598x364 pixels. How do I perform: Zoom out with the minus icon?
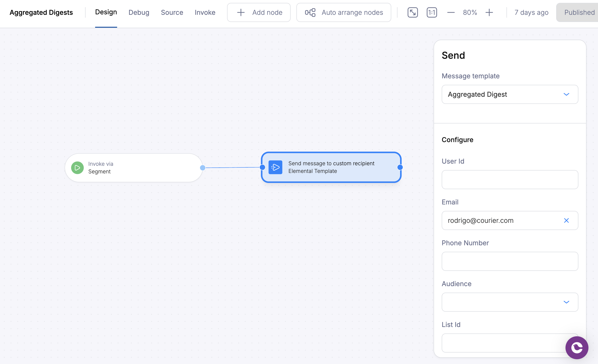[451, 12]
